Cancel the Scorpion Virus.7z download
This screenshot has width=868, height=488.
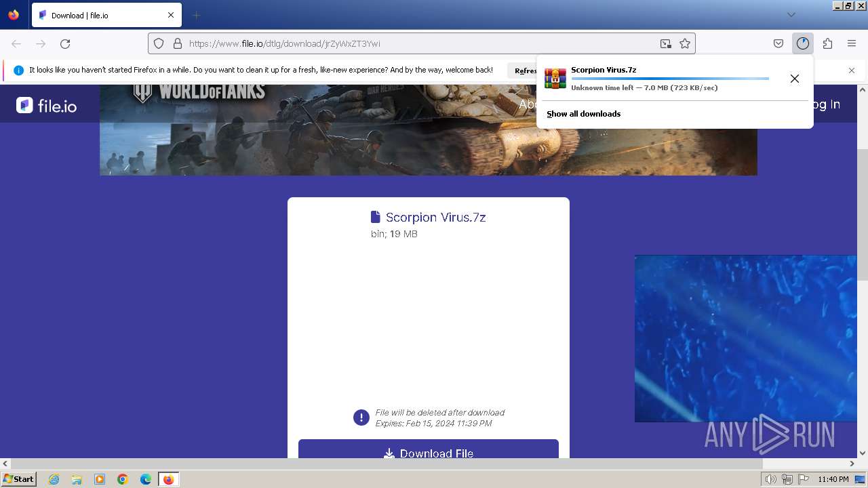[x=795, y=79]
